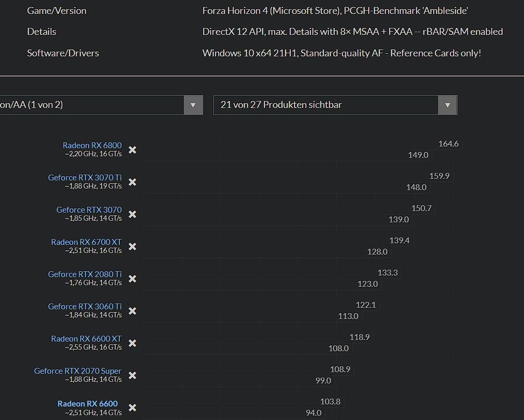Click '~2,51 GHz, 16 GT/s' under RX 6700 XT
The width and height of the screenshot is (524, 420).
click(93, 250)
